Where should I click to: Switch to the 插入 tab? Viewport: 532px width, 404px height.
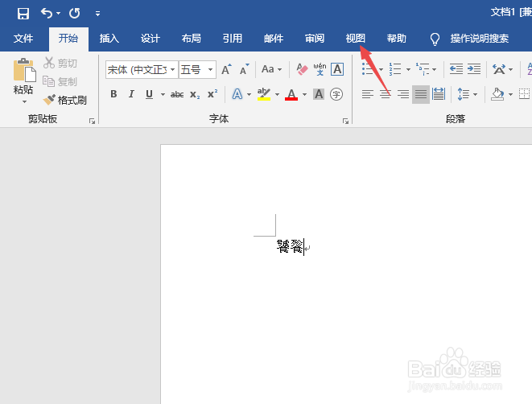click(109, 39)
